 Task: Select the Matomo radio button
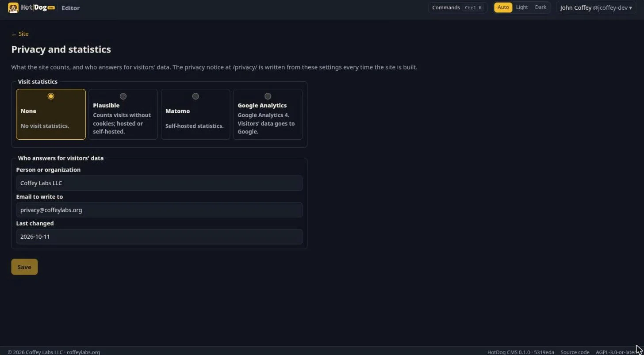pyautogui.click(x=195, y=96)
